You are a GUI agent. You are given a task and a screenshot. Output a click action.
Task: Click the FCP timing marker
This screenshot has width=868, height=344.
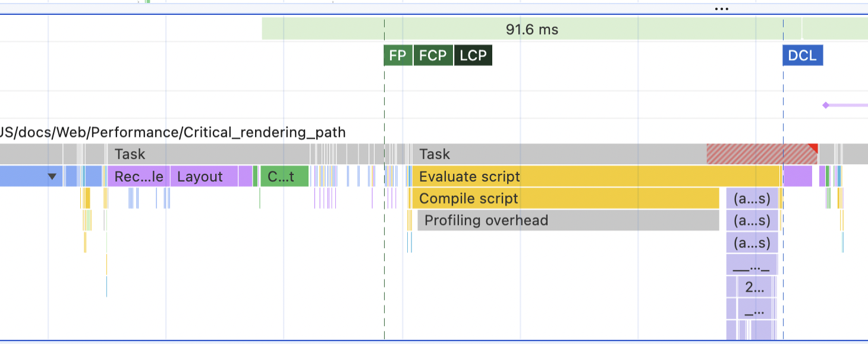433,56
